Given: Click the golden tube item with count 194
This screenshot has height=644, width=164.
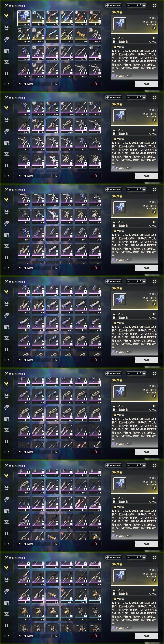Looking at the screenshot, I should [x=81, y=36].
